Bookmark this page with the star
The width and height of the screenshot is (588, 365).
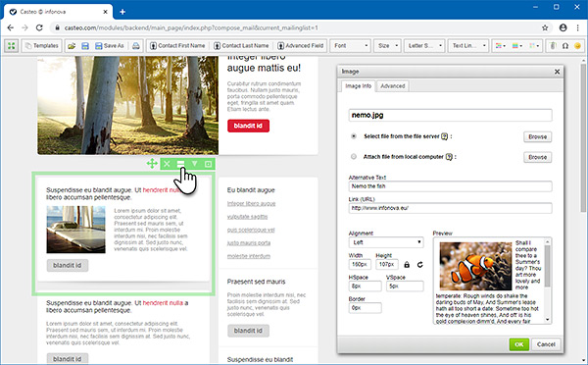point(545,27)
